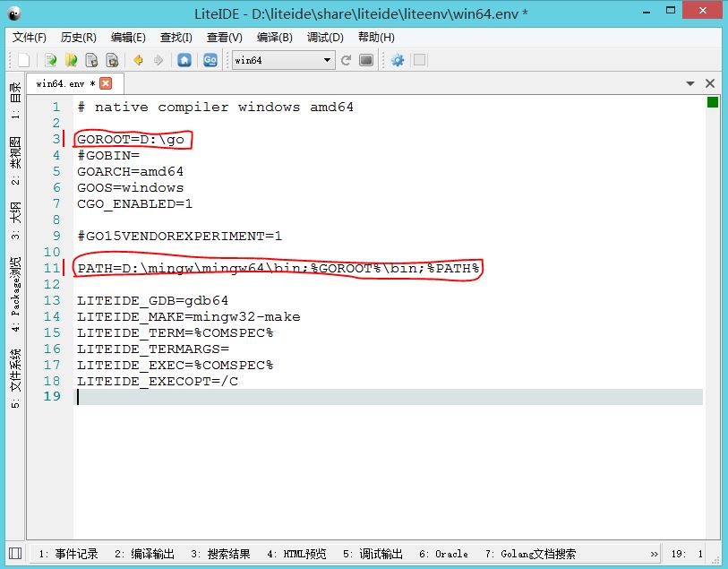This screenshot has height=569, width=728.
Task: Toggle the 4: HTML预览 output panel
Action: 296,554
